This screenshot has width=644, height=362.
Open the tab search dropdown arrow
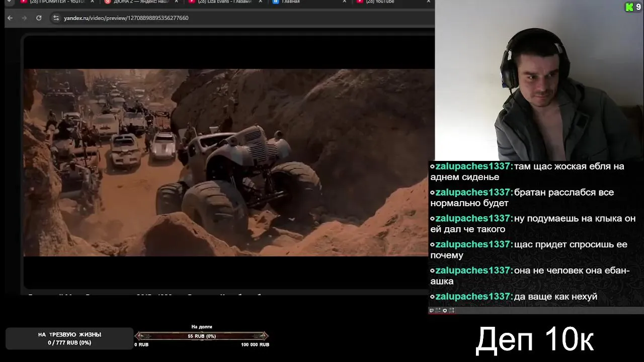[x=9, y=2]
